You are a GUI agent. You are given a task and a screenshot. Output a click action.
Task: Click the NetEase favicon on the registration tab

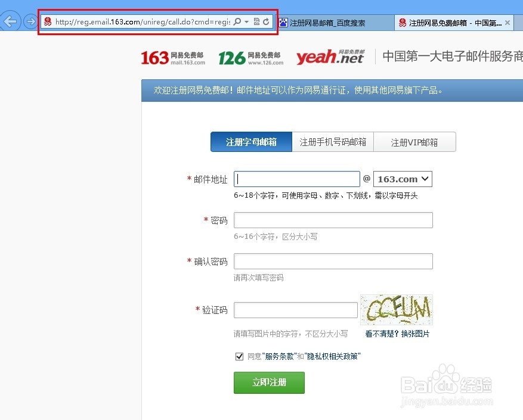pyautogui.click(x=403, y=23)
